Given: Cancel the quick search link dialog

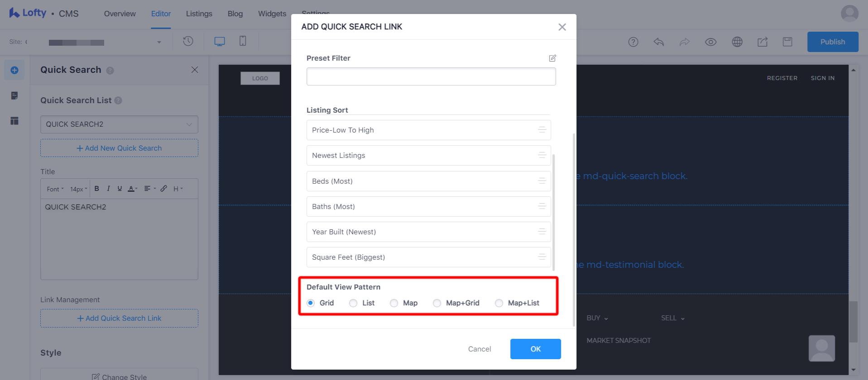Looking at the screenshot, I should [480, 349].
